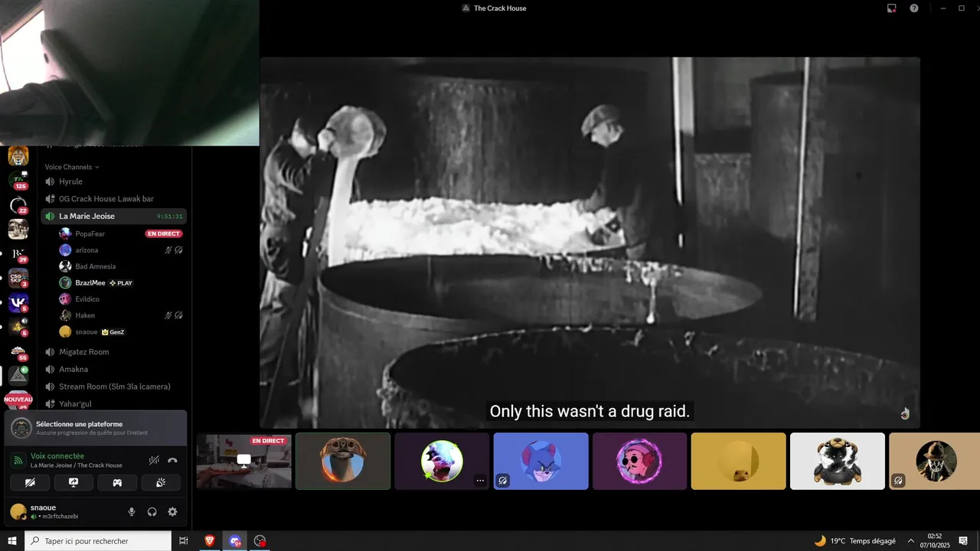Click the Voix connectée status text
This screenshot has height=551, width=980.
(57, 456)
